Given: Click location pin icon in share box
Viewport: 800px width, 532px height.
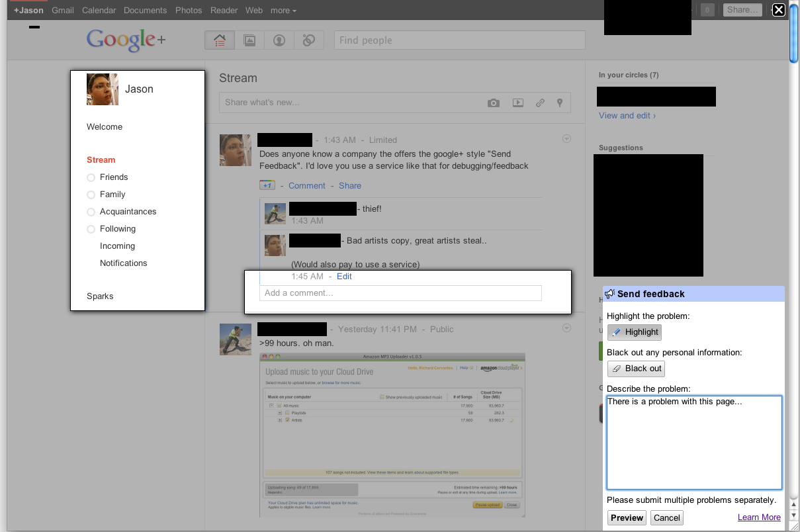Looking at the screenshot, I should [560, 103].
